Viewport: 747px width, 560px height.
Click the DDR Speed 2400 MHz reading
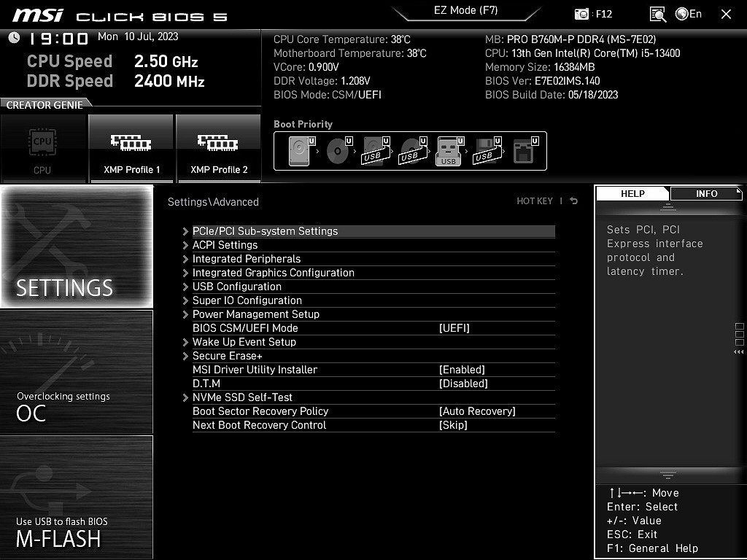pos(116,81)
